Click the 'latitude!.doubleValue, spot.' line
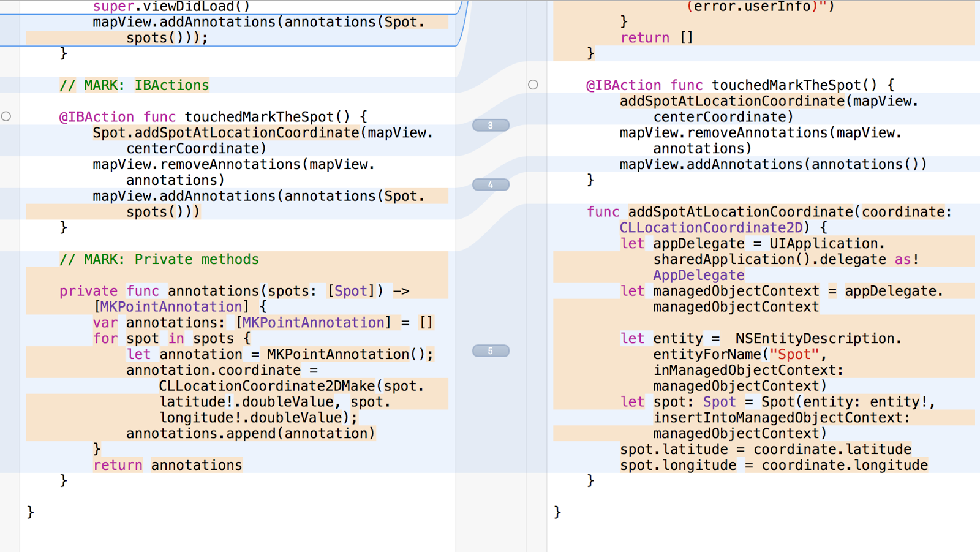 click(275, 403)
